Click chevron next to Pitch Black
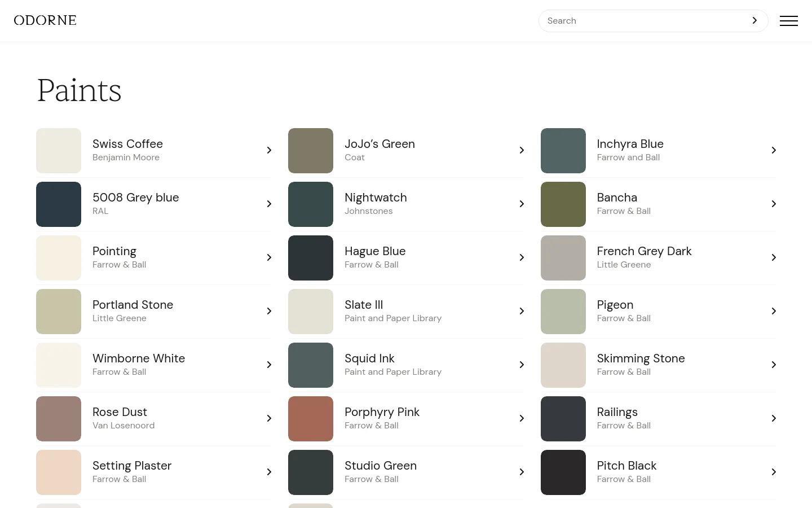Image resolution: width=812 pixels, height=508 pixels. coord(774,472)
